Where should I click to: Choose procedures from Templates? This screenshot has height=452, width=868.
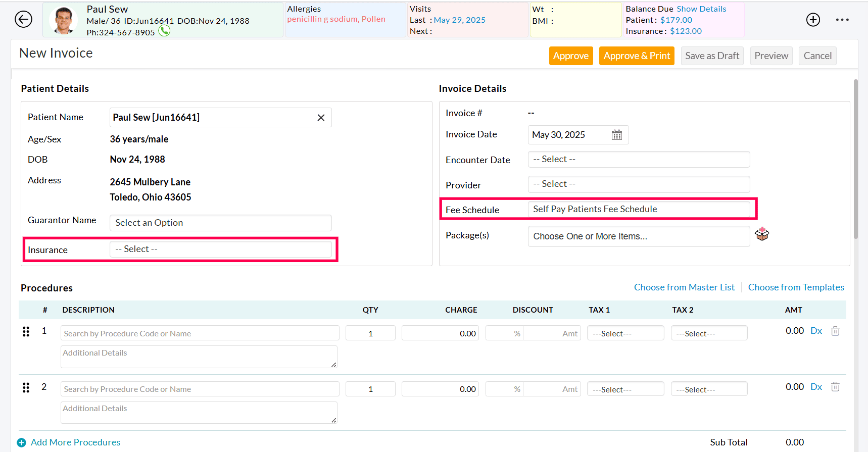coord(796,287)
